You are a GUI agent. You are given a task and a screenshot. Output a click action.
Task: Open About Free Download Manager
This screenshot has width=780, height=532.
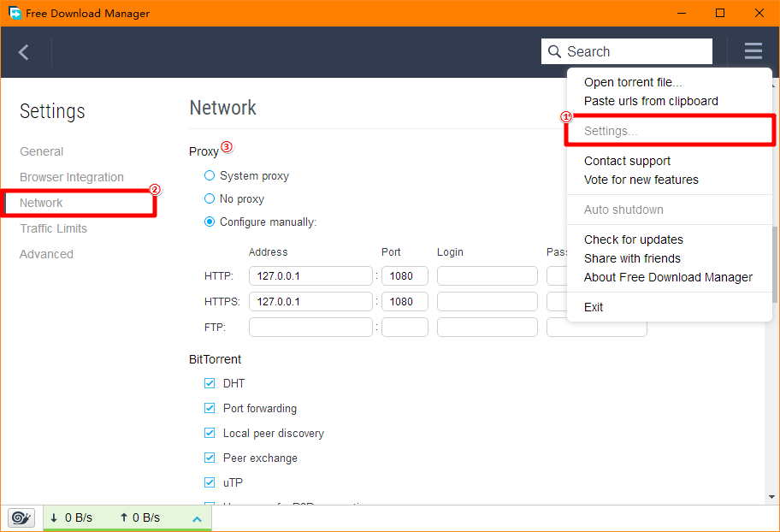(668, 277)
